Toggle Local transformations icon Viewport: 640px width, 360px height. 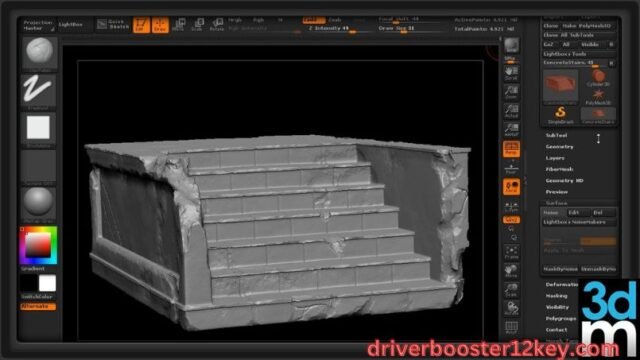pos(511,187)
